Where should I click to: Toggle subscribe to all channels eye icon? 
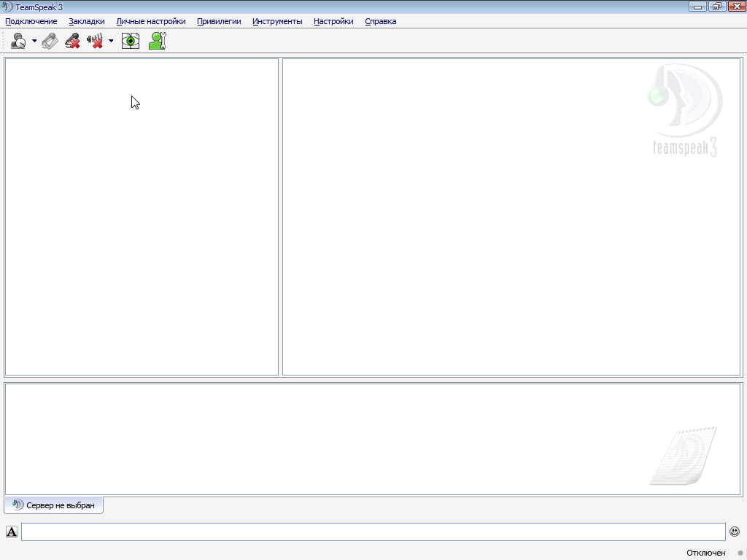131,41
